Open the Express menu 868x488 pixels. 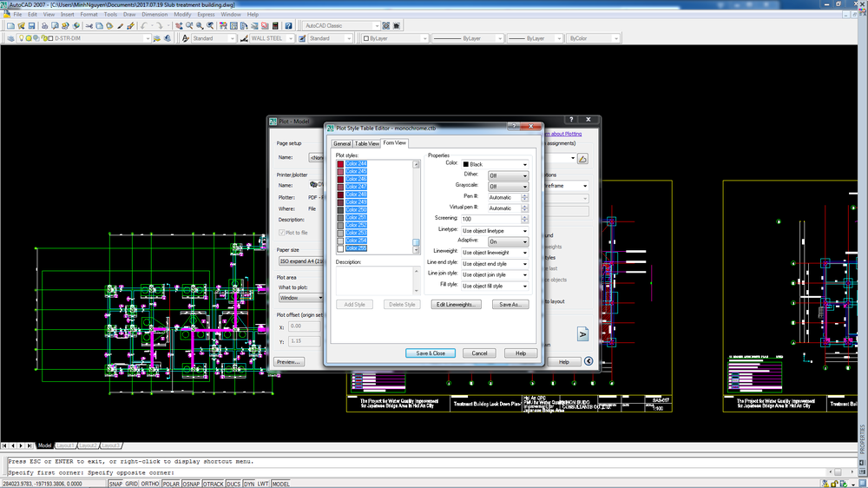coord(206,15)
